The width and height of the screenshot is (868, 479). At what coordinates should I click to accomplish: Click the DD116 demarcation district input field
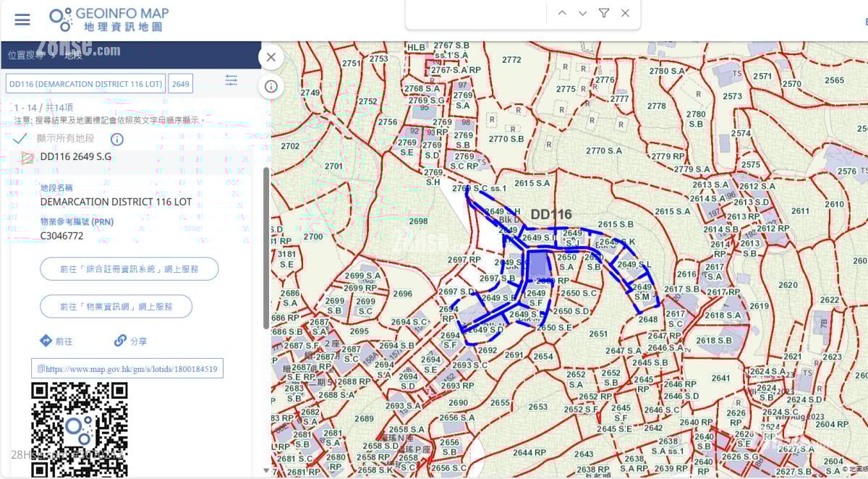[85, 84]
